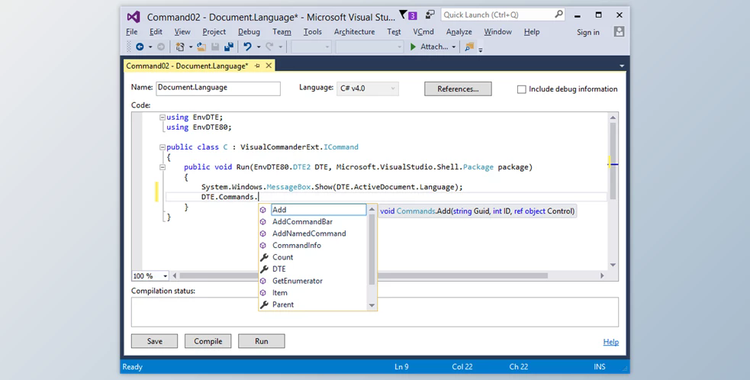750x380 pixels.
Task: Click the feedback icon beside notifications
Action: point(430,14)
